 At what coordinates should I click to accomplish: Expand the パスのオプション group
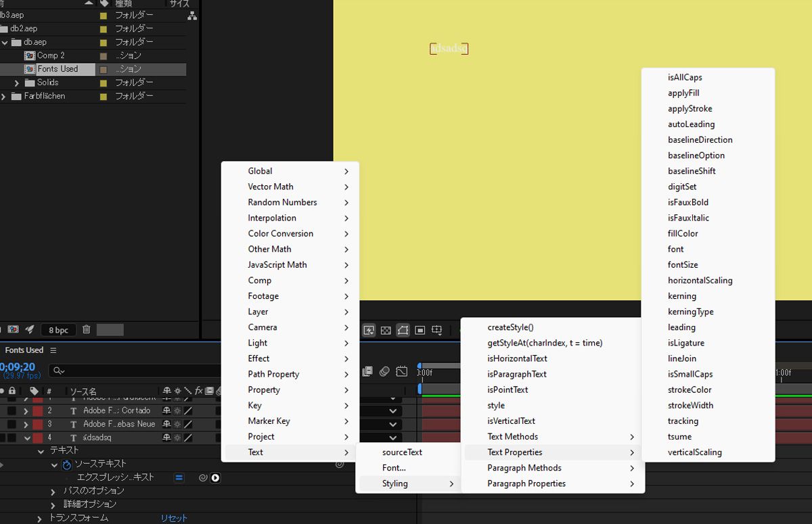tap(53, 491)
